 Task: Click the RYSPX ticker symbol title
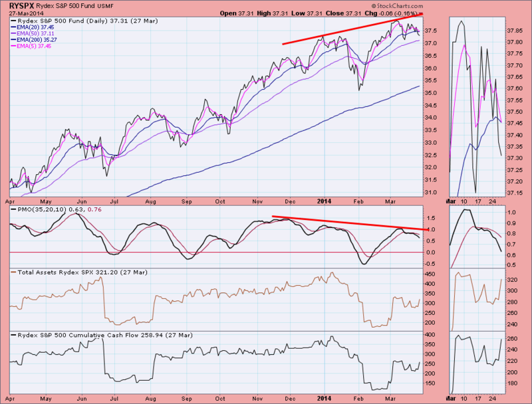(x=21, y=6)
